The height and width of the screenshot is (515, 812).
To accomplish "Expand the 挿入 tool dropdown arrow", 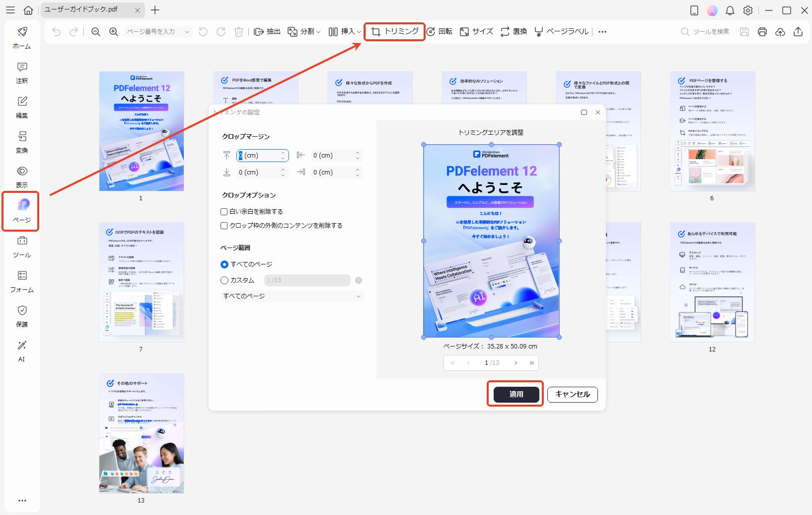I will [359, 31].
